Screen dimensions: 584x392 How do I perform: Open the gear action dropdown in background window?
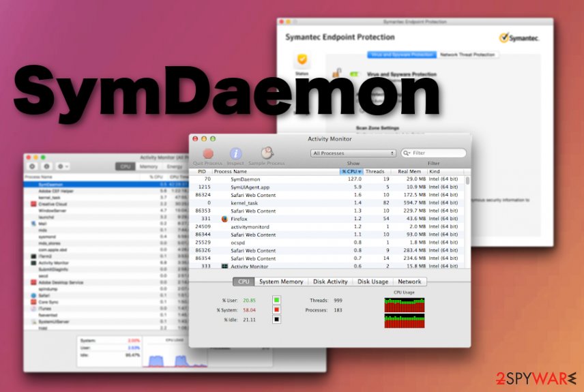(x=62, y=166)
